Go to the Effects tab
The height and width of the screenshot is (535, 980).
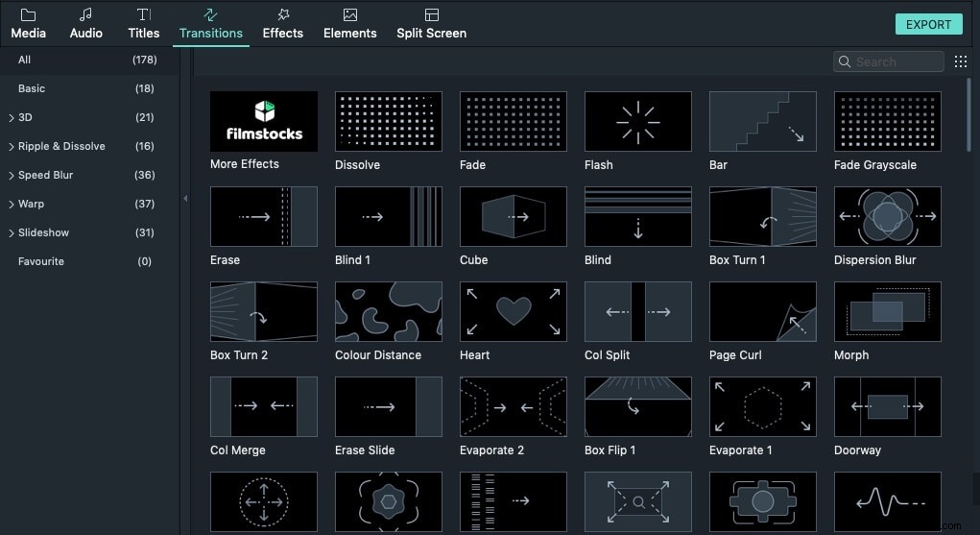click(x=282, y=24)
